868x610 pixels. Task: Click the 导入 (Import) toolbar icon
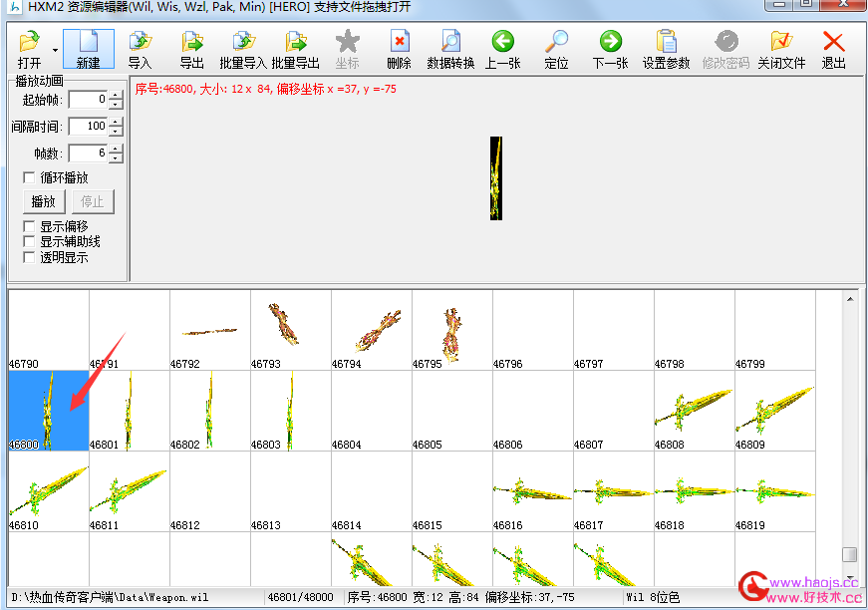coord(141,41)
